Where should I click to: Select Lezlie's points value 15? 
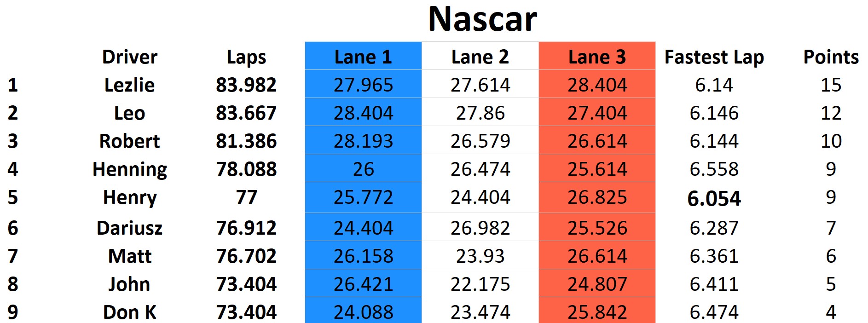pyautogui.click(x=831, y=85)
